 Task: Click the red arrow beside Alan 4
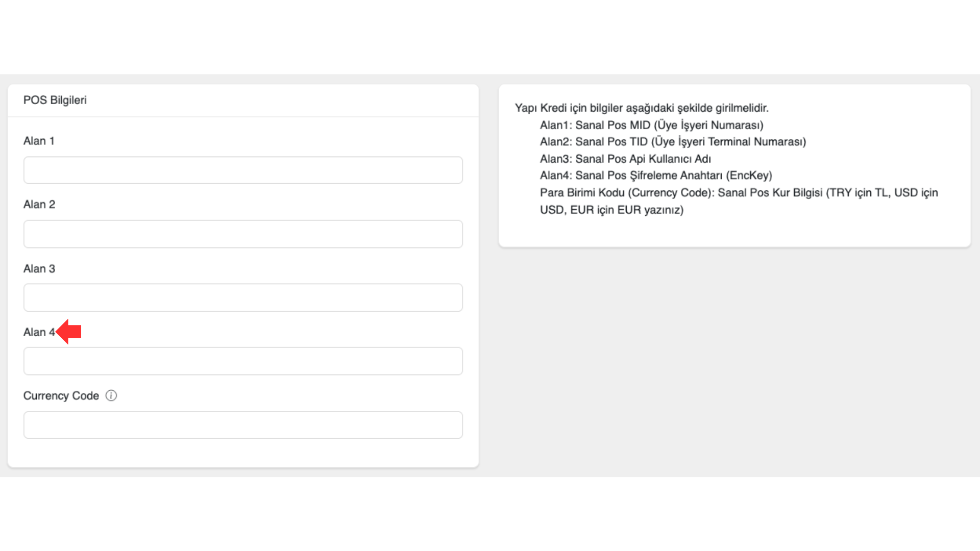click(69, 332)
